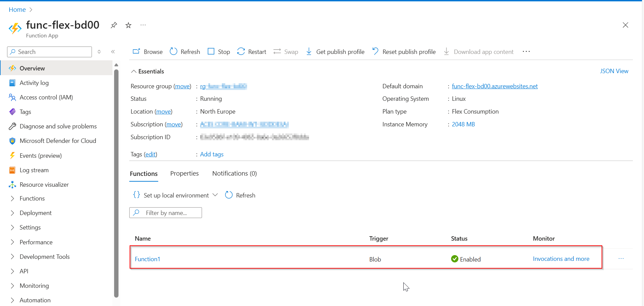This screenshot has width=644, height=306.
Task: Browse the function app site
Action: click(x=148, y=52)
